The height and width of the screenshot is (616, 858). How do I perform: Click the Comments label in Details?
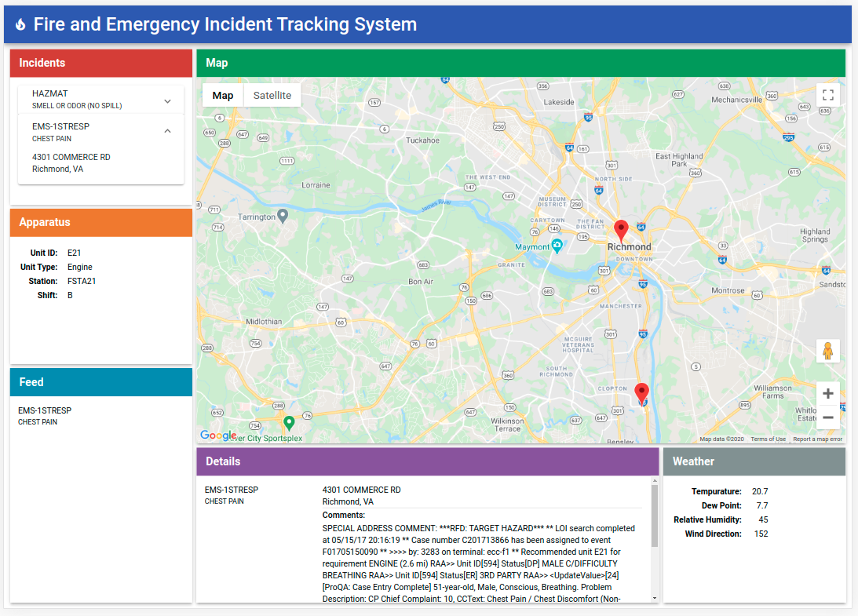tap(344, 515)
